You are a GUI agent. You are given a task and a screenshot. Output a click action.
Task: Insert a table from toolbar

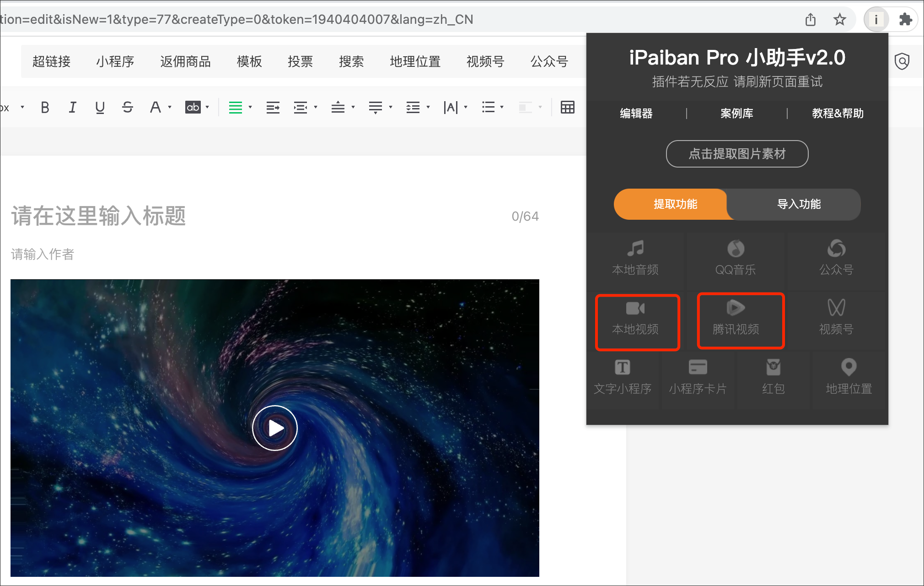pyautogui.click(x=567, y=108)
